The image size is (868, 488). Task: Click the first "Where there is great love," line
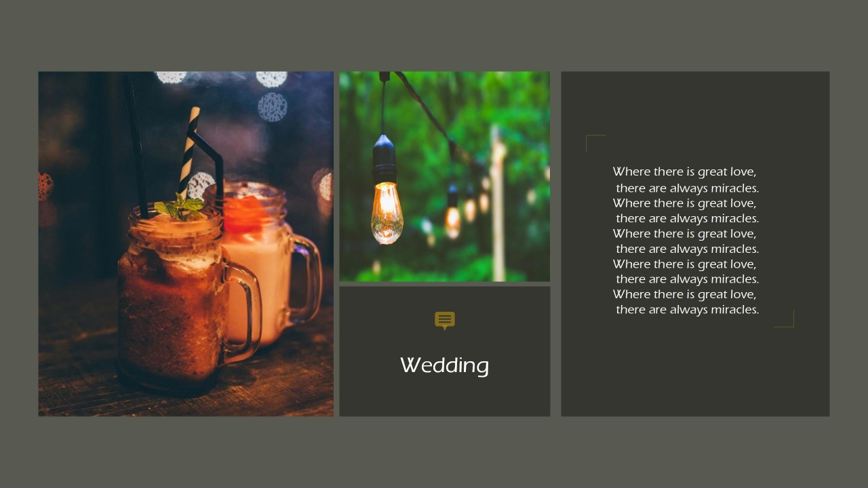(684, 172)
